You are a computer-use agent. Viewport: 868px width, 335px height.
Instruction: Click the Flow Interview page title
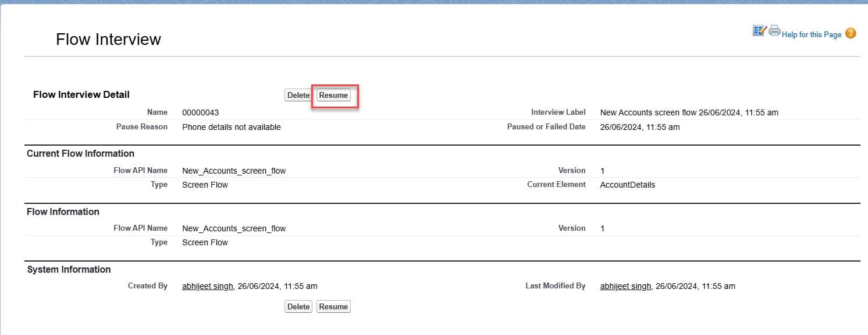(108, 39)
